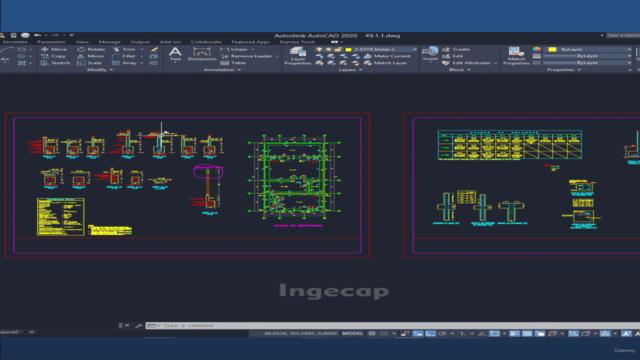Click the Dimension tool
The image size is (640, 360).
tap(202, 54)
